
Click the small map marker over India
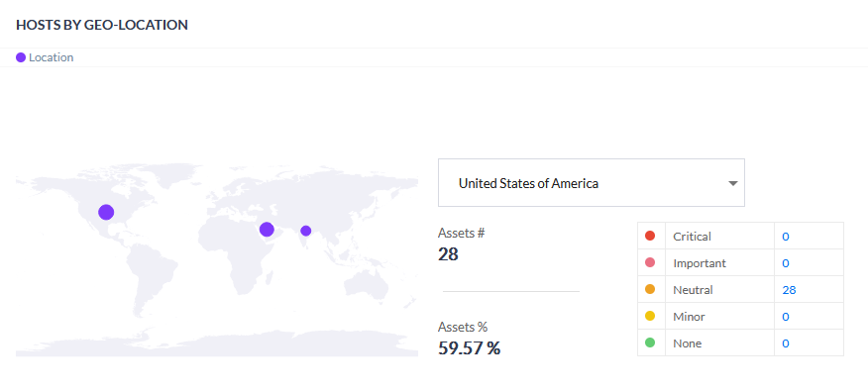point(305,231)
